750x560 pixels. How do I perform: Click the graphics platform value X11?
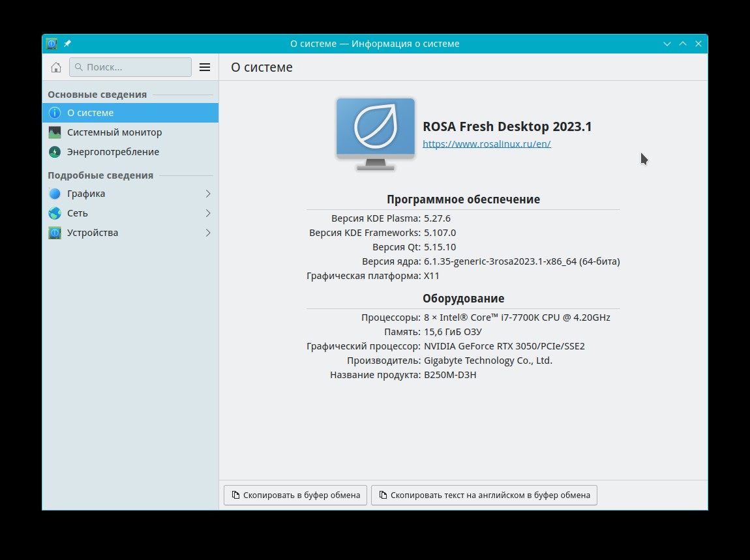[x=432, y=276]
